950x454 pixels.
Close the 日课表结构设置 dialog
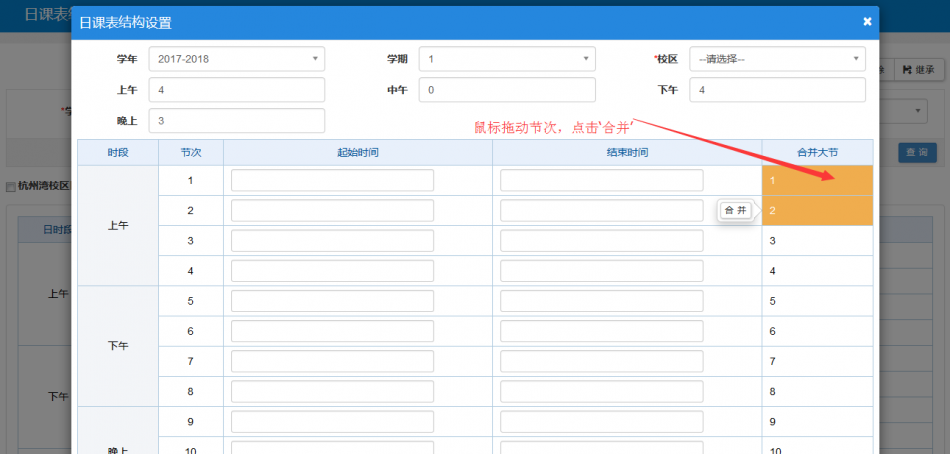867,21
